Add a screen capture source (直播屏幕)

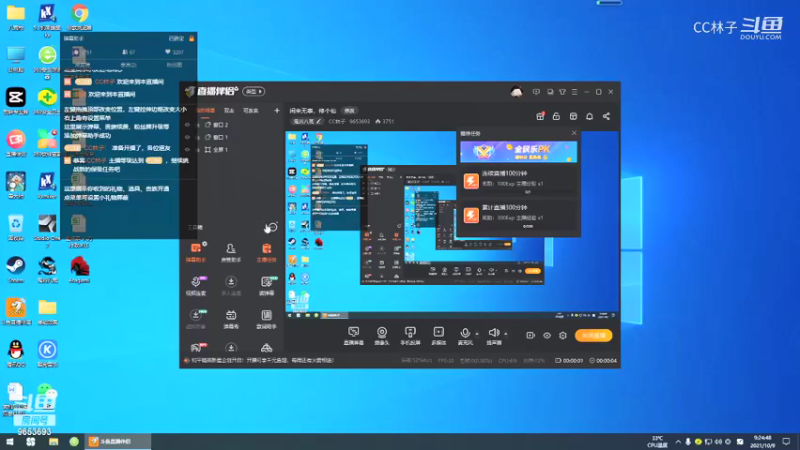tap(353, 336)
